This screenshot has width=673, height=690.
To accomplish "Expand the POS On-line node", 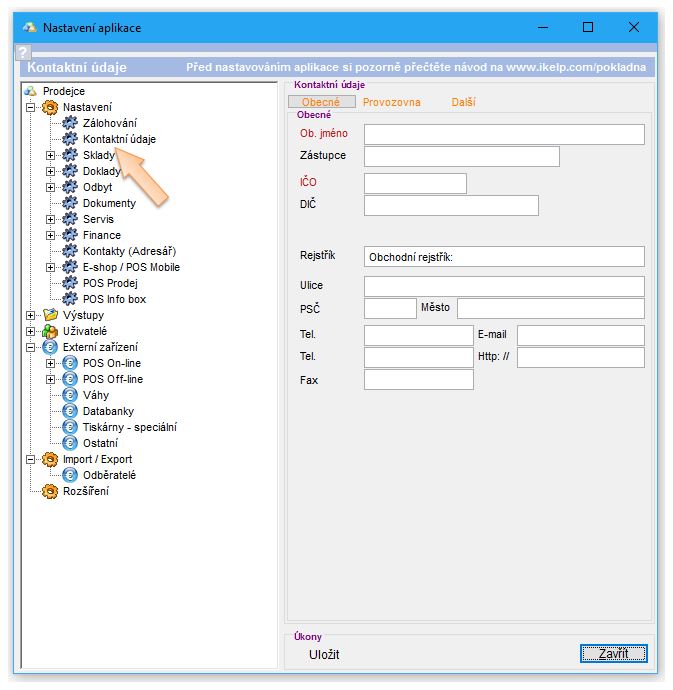I will [x=51, y=363].
